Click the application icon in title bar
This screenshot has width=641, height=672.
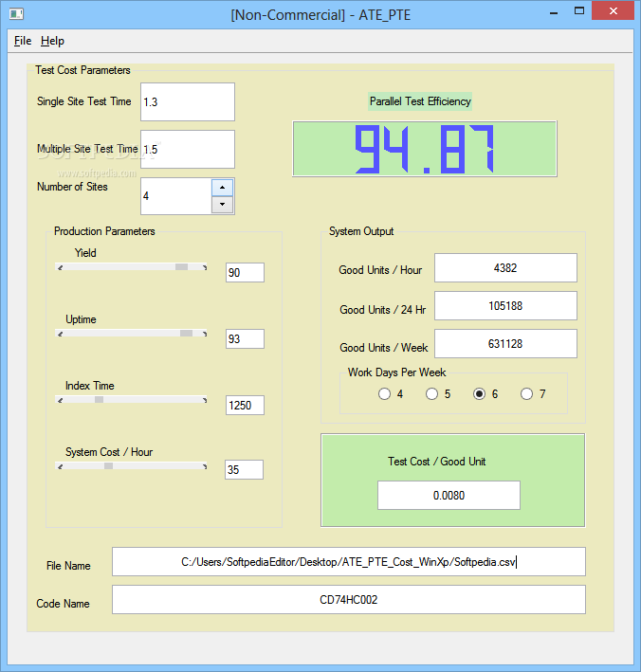click(16, 14)
